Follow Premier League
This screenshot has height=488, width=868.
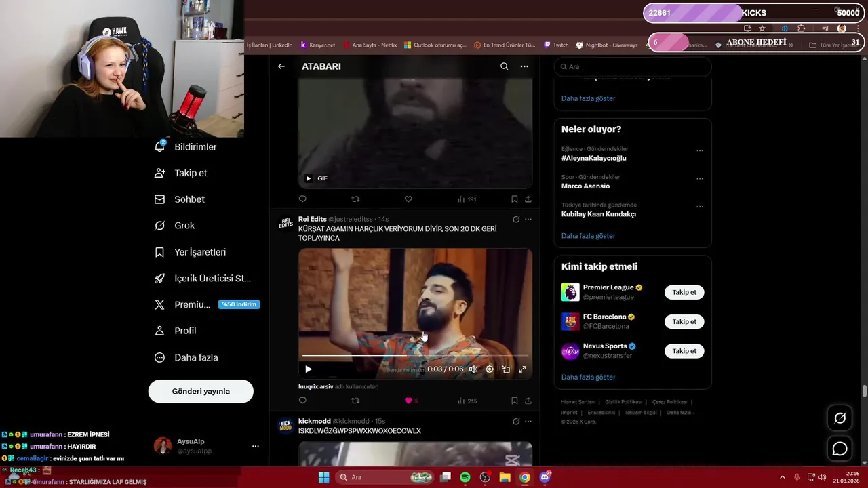click(x=684, y=292)
